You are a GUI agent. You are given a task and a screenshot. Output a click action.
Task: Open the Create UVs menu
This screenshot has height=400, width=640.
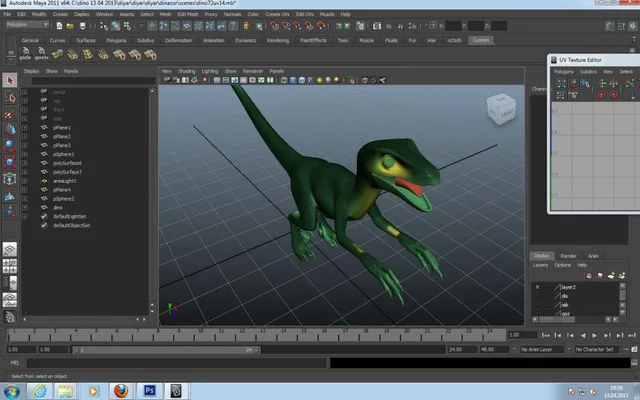tap(277, 14)
